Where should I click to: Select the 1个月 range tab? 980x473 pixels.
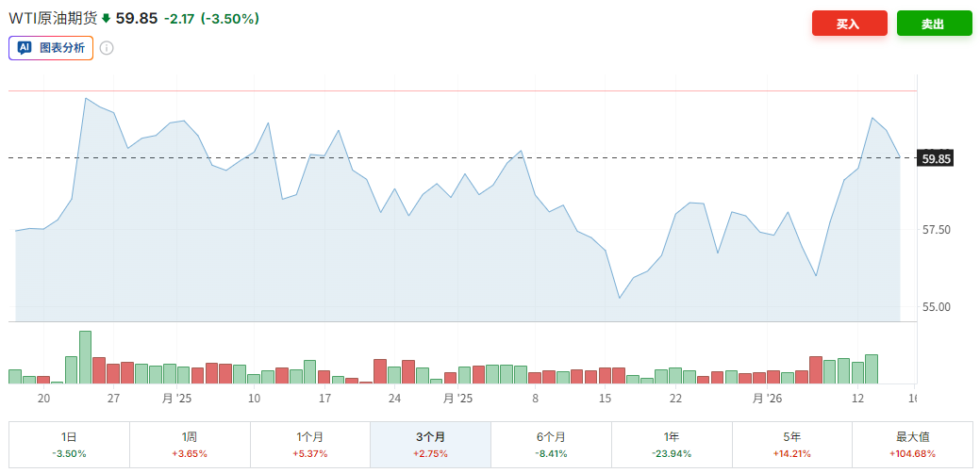[310, 444]
